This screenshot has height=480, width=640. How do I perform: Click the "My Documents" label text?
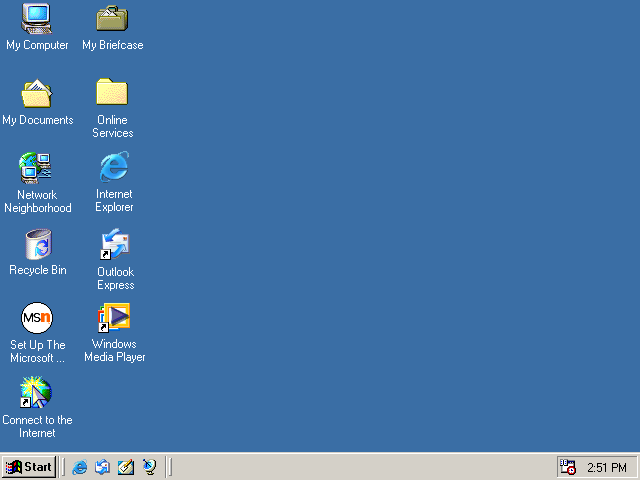coord(38,120)
